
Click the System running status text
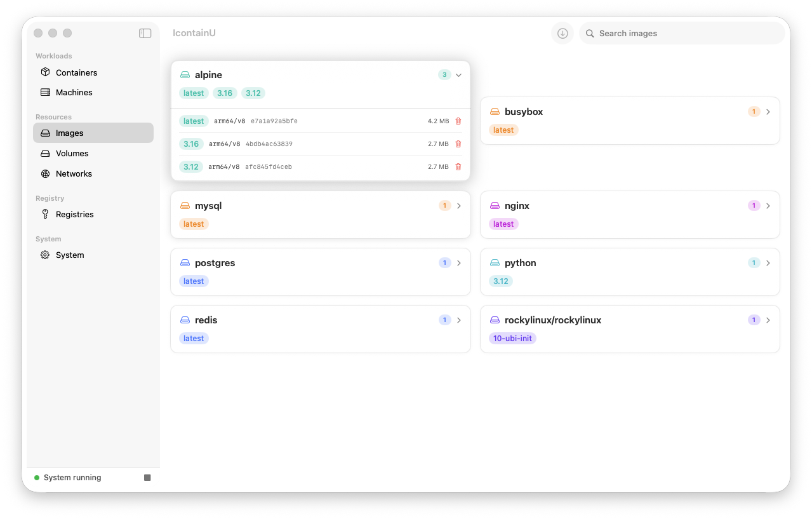tap(72, 478)
